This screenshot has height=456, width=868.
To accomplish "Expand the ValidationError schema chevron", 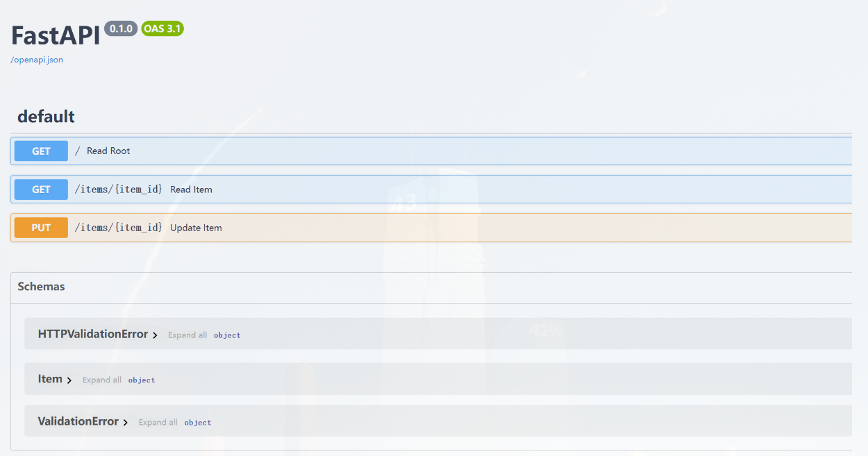I will pyautogui.click(x=126, y=422).
